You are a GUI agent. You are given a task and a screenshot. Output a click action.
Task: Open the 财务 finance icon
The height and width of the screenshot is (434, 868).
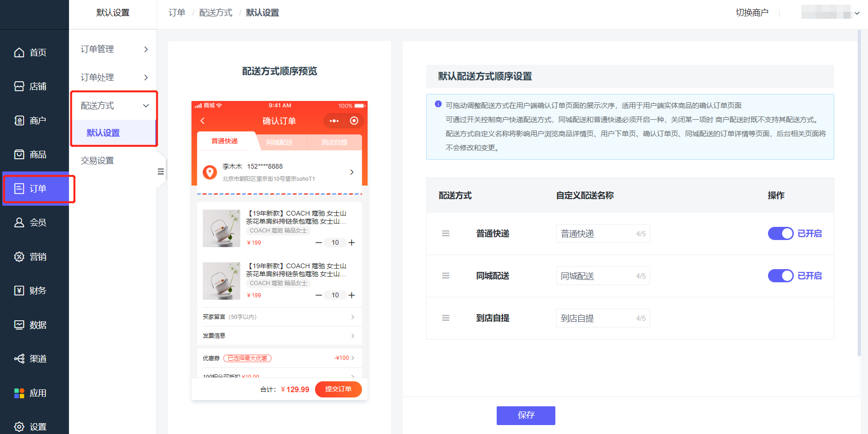pyautogui.click(x=19, y=291)
